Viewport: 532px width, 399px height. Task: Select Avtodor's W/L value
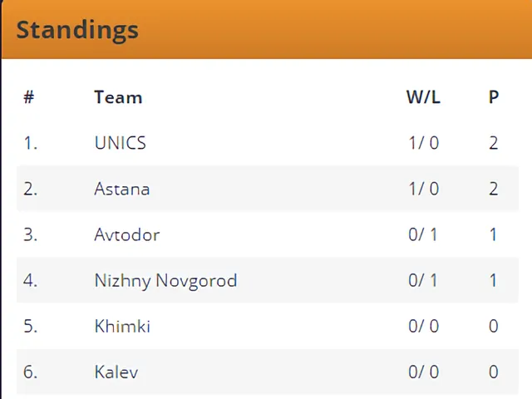(424, 234)
